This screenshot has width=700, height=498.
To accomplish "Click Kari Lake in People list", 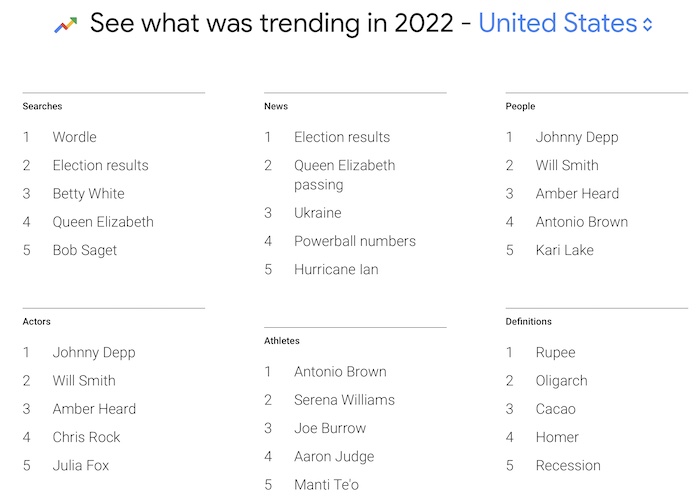I will click(x=564, y=250).
